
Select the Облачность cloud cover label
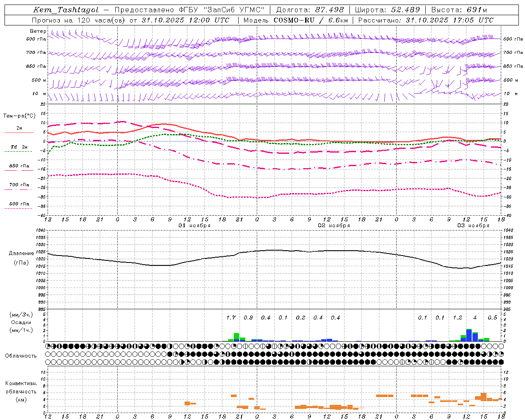pyautogui.click(x=21, y=356)
